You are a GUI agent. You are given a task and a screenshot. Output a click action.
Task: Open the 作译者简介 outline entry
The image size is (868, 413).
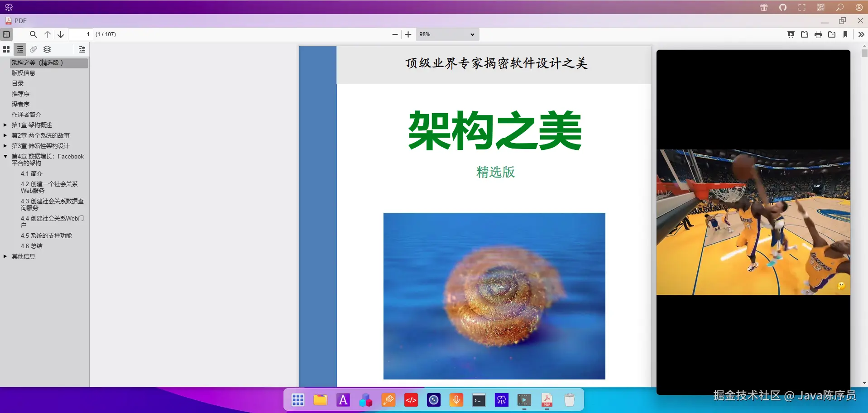click(26, 115)
